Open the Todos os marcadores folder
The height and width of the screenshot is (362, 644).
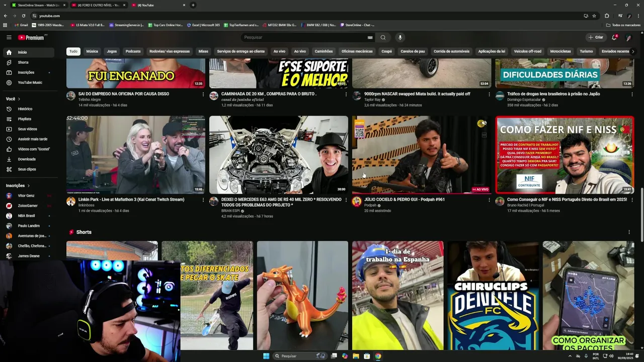[x=623, y=25]
